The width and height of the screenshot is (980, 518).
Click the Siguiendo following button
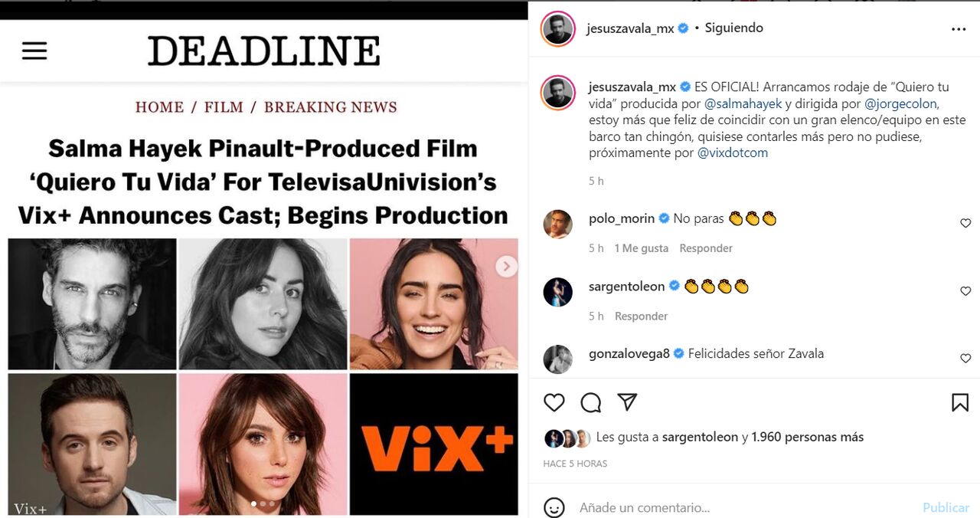733,28
